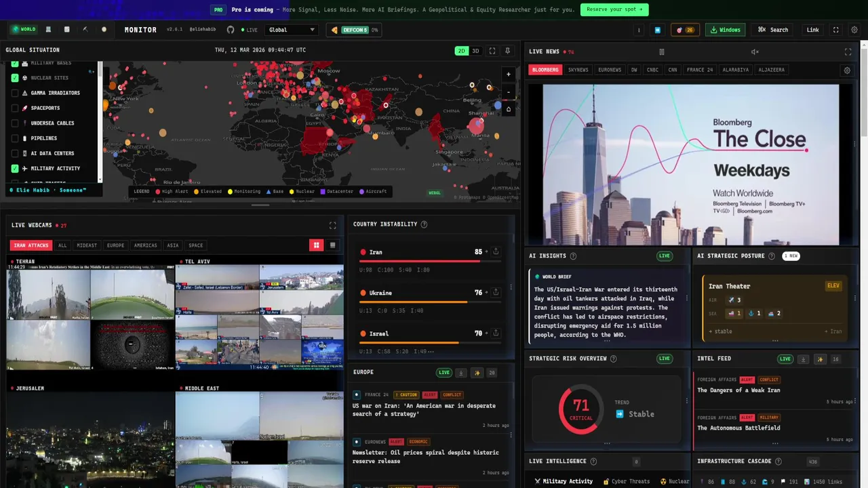This screenshot has height=488, width=868.
Task: Select the Al Jazeera channel tab
Action: coord(772,70)
